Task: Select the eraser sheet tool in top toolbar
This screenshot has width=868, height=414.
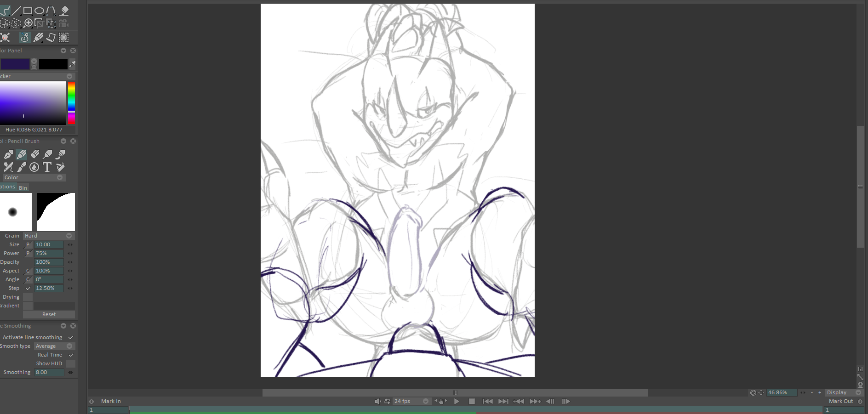Action: [51, 38]
